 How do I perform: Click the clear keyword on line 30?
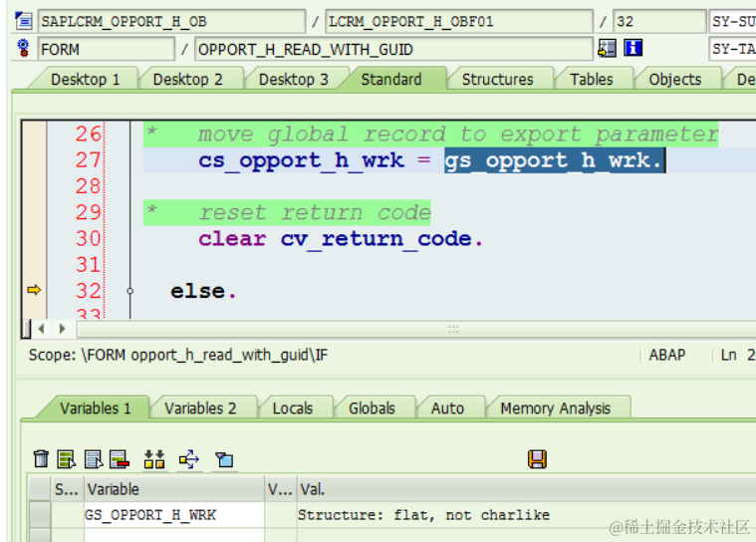(232, 239)
